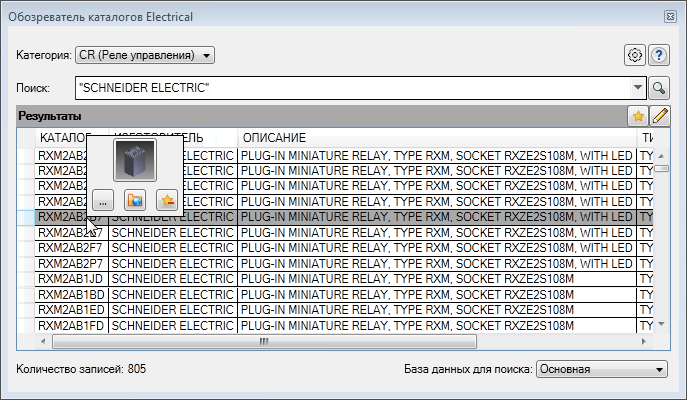Enable edit mode with the pencil icon

click(x=660, y=116)
